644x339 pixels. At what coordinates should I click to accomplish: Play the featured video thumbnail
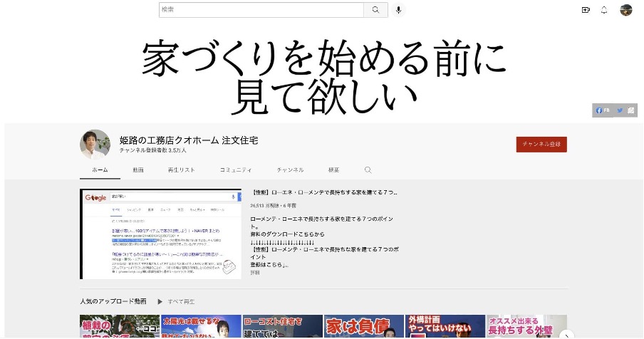(x=161, y=234)
